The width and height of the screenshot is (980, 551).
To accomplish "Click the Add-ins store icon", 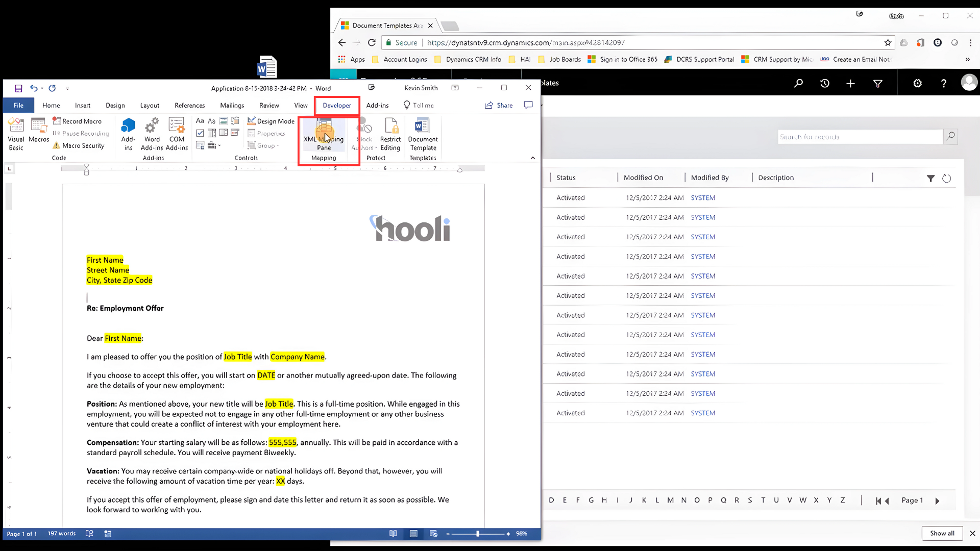I will (x=128, y=134).
